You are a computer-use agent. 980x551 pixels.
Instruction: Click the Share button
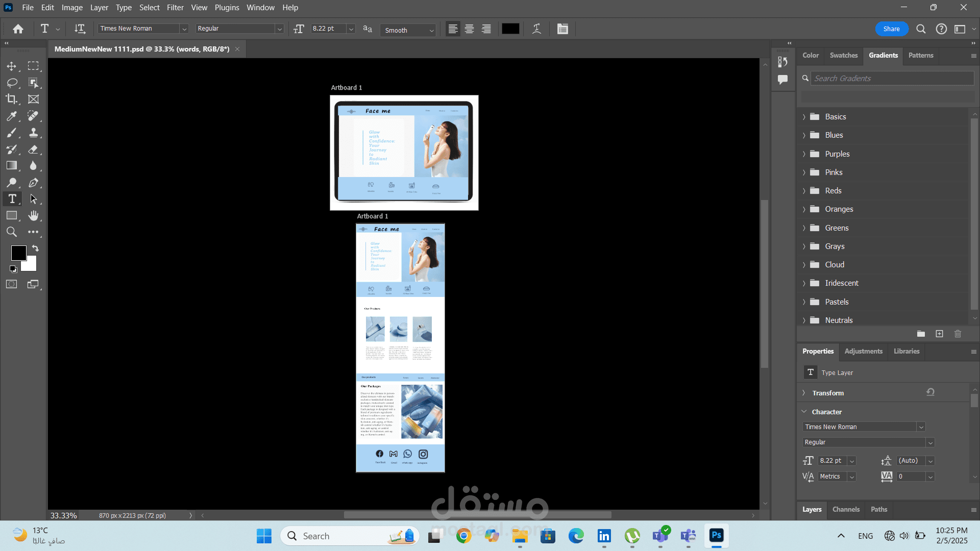(891, 29)
